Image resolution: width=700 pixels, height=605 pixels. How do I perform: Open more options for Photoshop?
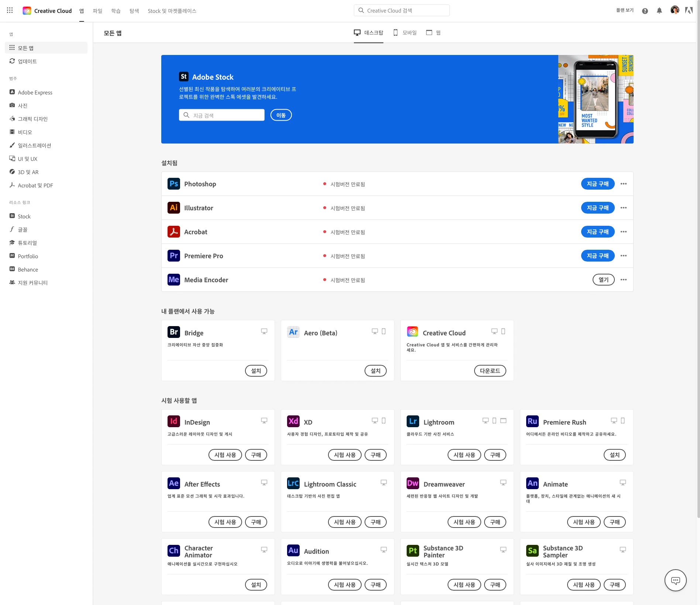(624, 184)
